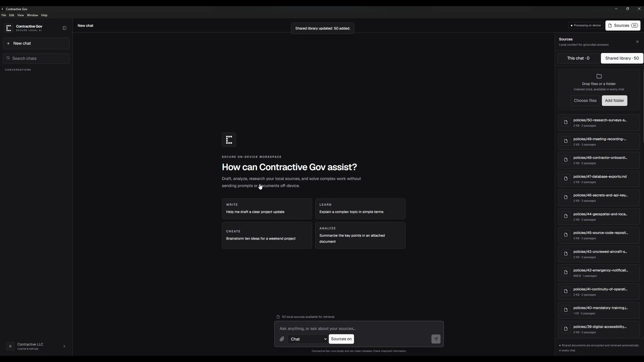Collapse the left sidebar panel icon
This screenshot has height=362, width=644.
tap(64, 28)
